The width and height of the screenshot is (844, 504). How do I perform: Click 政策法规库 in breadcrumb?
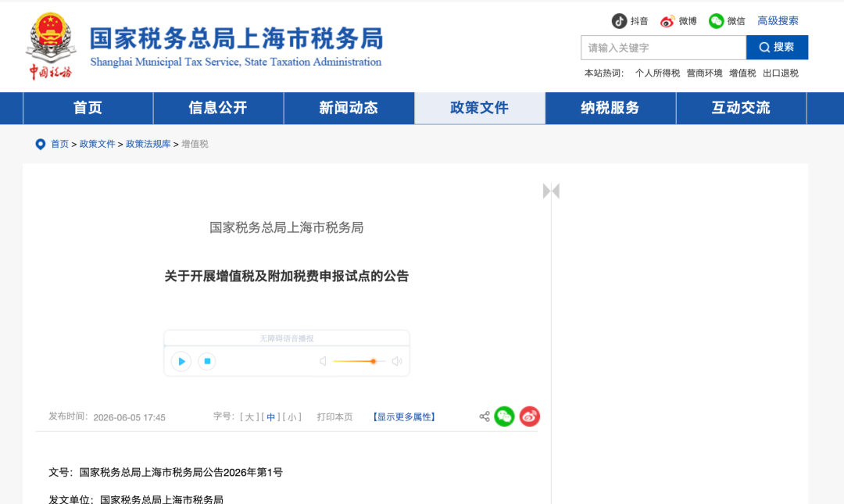click(148, 145)
